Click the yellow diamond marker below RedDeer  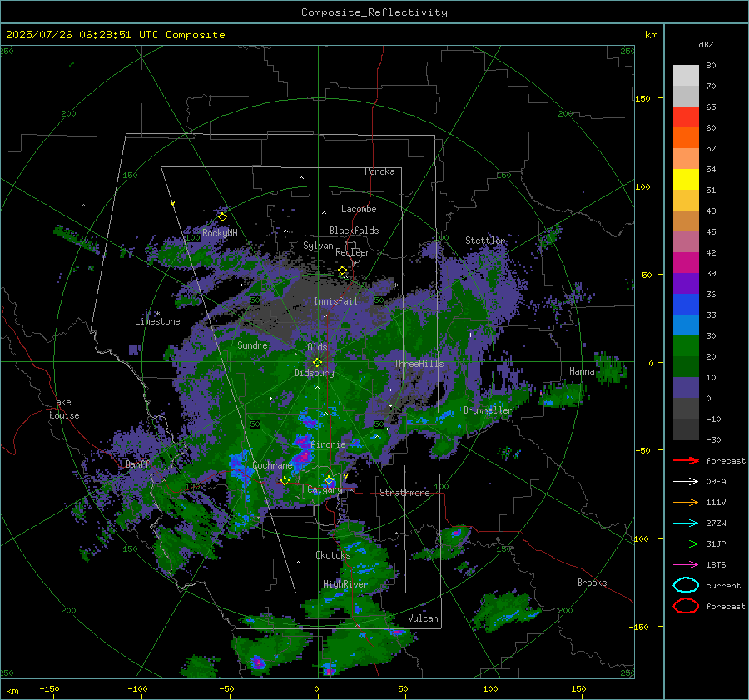[342, 271]
